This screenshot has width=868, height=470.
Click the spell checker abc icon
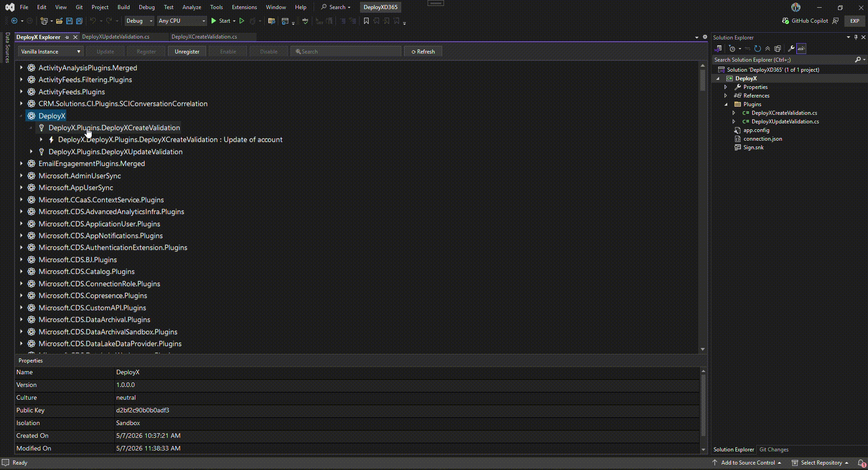tap(305, 21)
